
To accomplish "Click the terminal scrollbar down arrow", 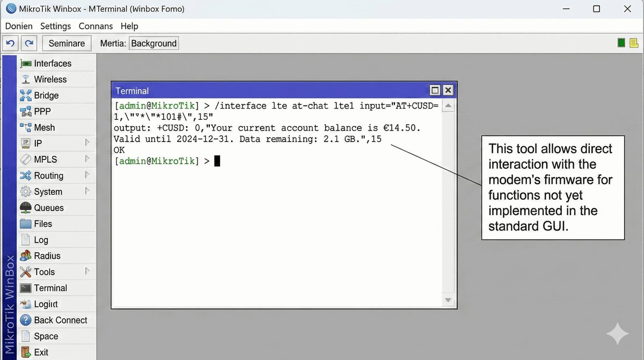I will point(448,300).
